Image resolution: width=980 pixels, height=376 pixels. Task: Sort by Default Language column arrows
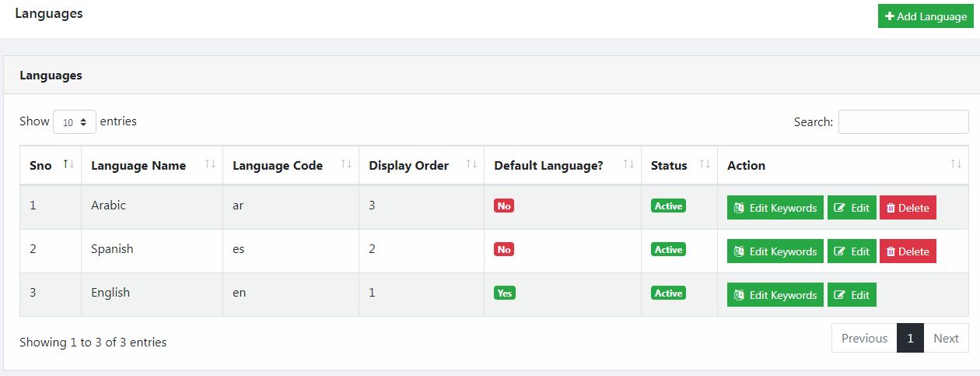628,164
